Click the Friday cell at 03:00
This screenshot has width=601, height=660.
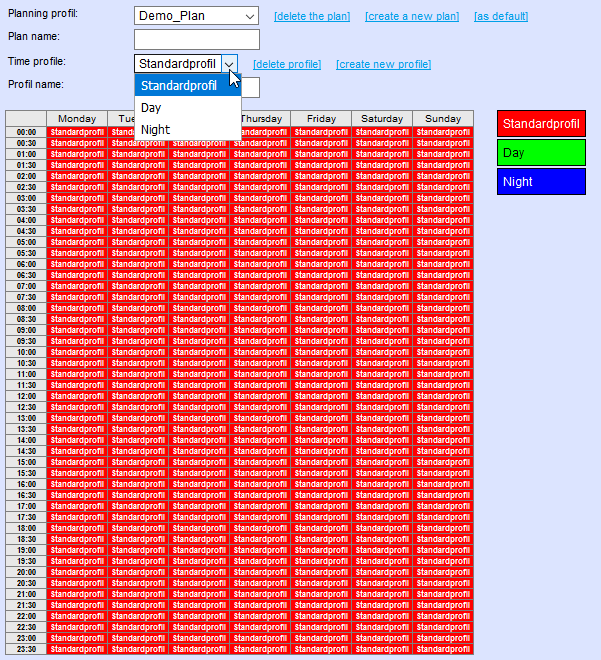(321, 198)
